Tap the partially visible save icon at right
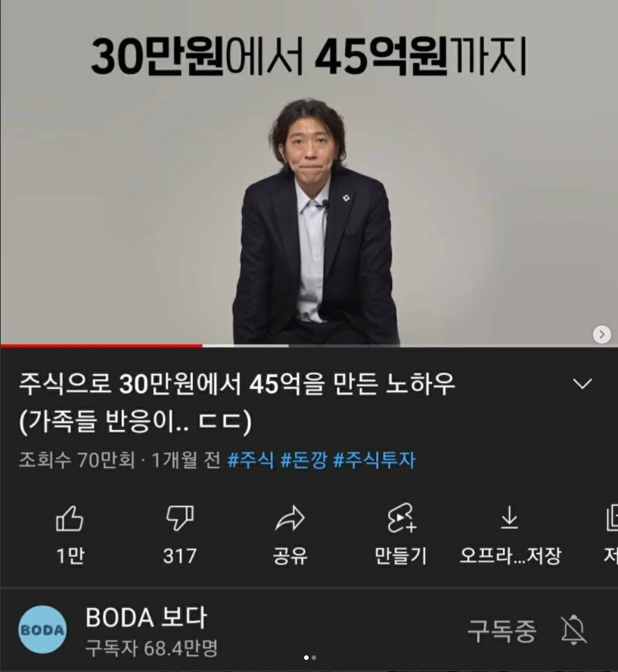The width and height of the screenshot is (618, 672). (x=612, y=519)
